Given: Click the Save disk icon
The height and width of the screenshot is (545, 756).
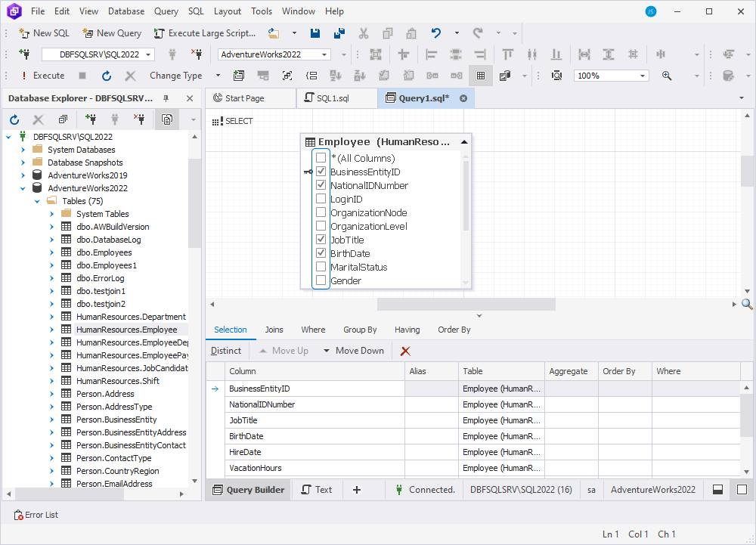Looking at the screenshot, I should pos(315,33).
